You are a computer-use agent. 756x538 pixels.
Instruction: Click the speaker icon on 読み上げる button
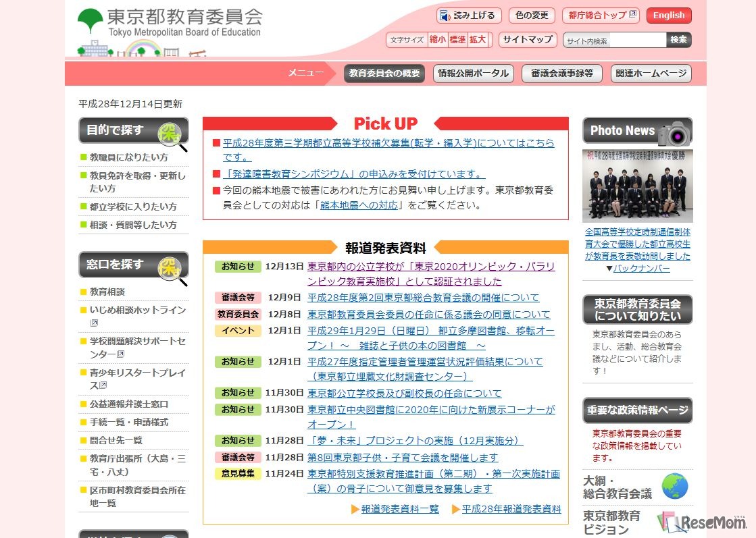coord(443,15)
